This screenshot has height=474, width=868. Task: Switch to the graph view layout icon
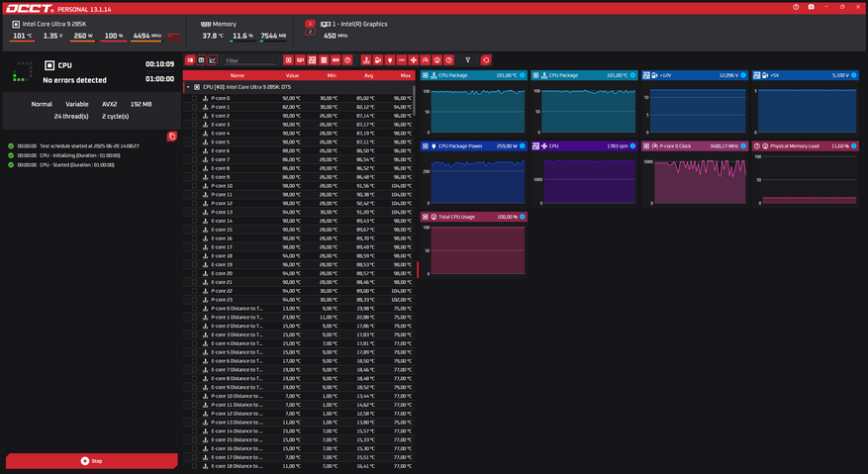[213, 60]
